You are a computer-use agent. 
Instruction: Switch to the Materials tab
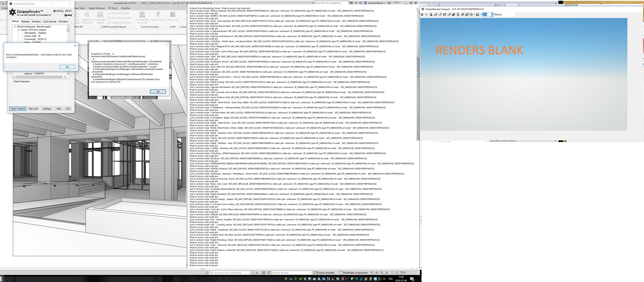pyautogui.click(x=25, y=22)
